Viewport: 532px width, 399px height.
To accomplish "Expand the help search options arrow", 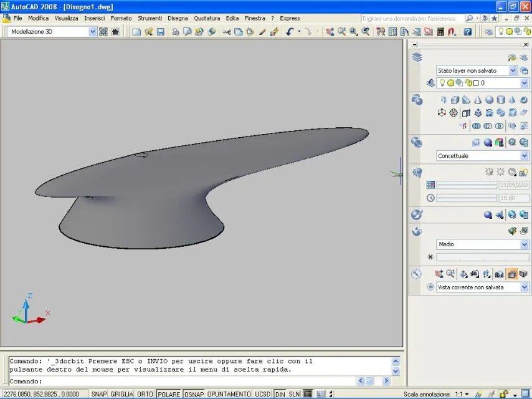I will point(477,18).
